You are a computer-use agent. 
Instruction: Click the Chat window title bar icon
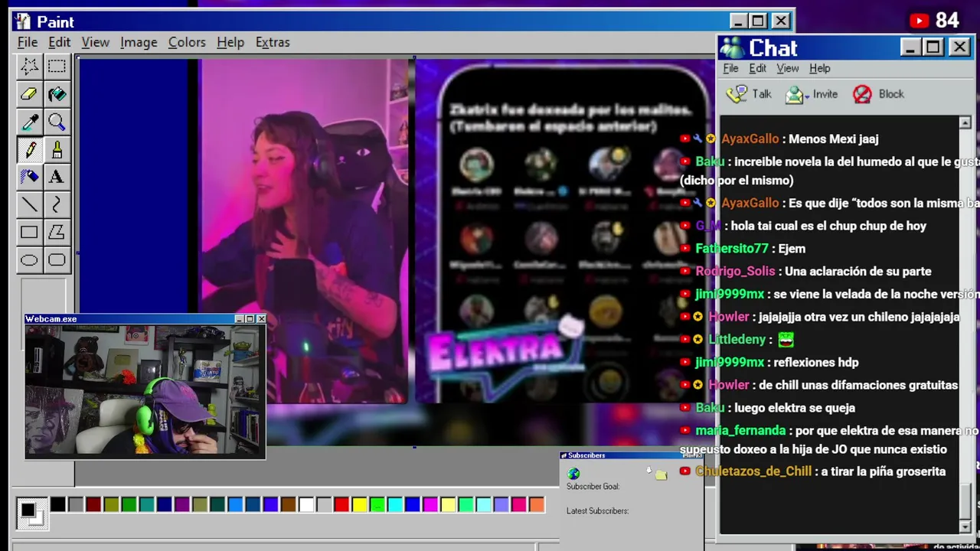click(x=733, y=47)
